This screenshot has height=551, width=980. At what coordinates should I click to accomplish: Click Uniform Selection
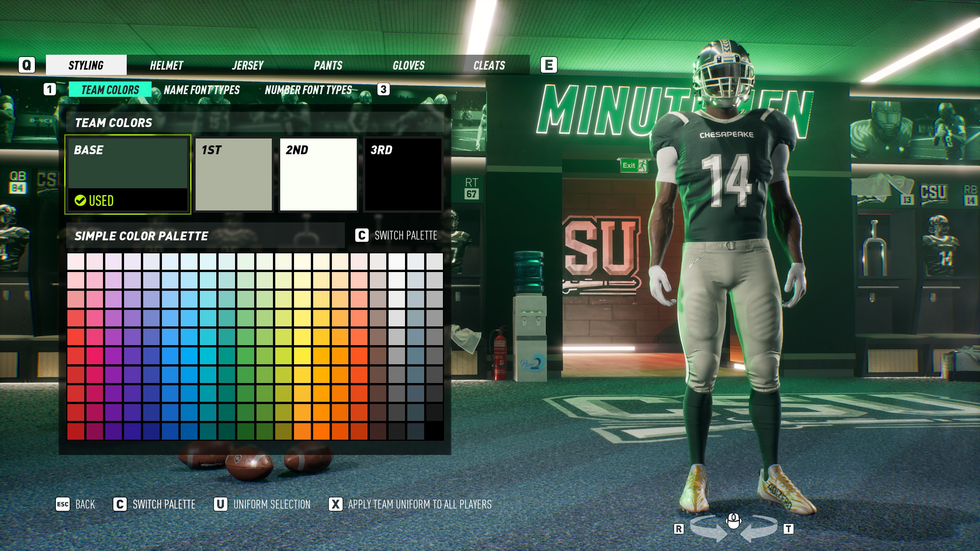coord(272,504)
